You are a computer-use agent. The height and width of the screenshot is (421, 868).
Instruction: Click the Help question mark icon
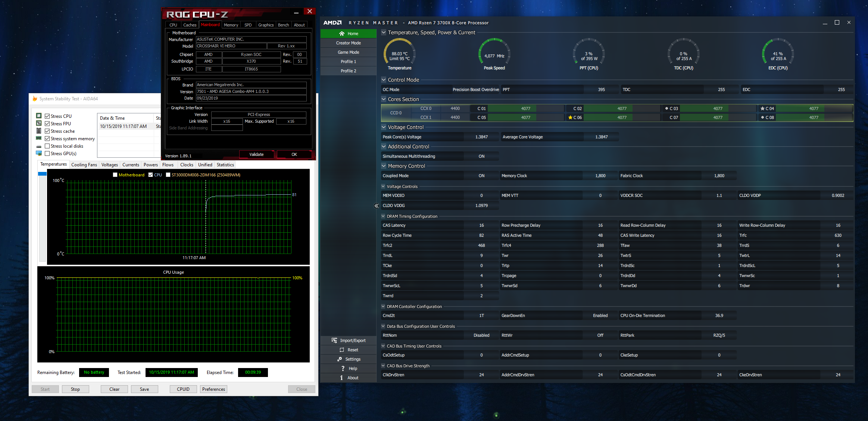(x=343, y=368)
